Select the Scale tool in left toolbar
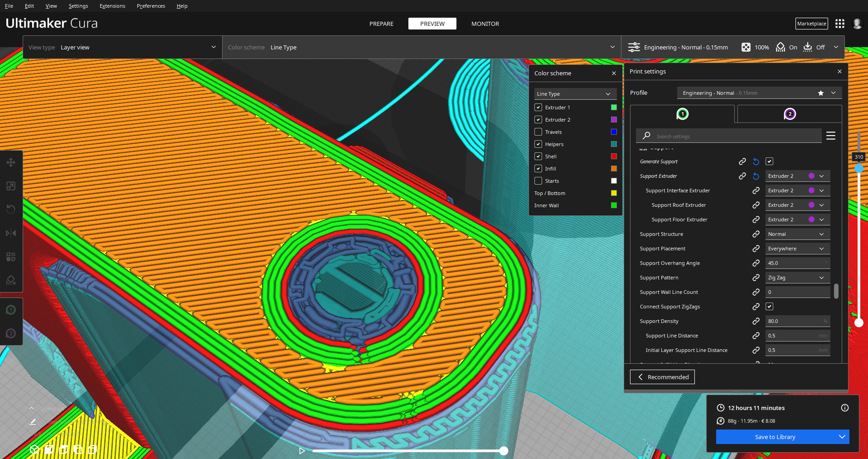Viewport: 868px width, 459px height. (11, 186)
